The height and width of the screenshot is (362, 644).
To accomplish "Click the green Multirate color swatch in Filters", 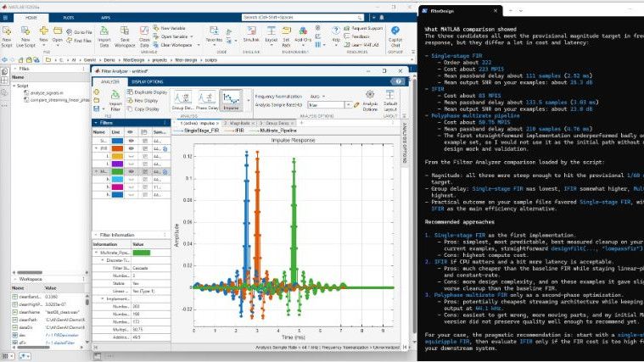I will click(117, 171).
